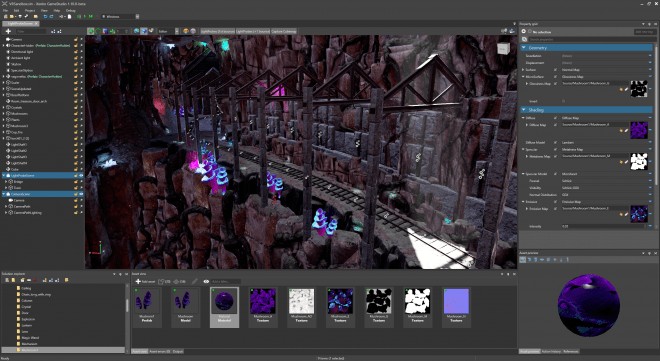This screenshot has width=660, height=361.
Task: Open the Windows platform dropdown
Action: click(120, 16)
